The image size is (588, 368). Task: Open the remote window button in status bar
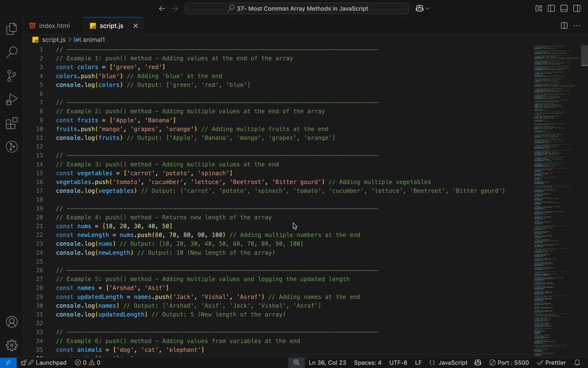pos(8,362)
